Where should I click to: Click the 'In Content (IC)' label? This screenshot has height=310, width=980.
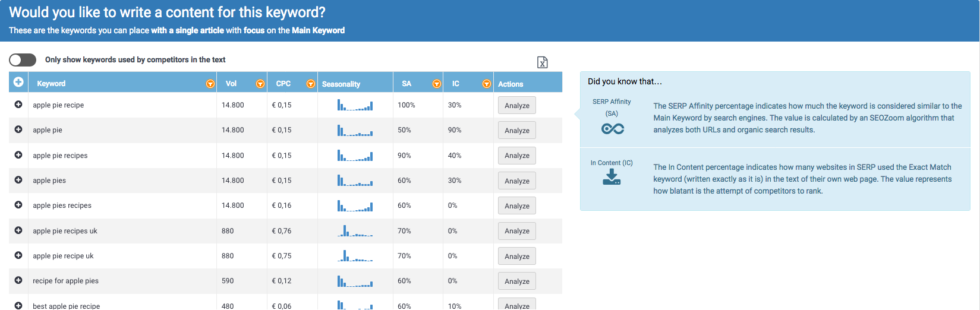(612, 163)
